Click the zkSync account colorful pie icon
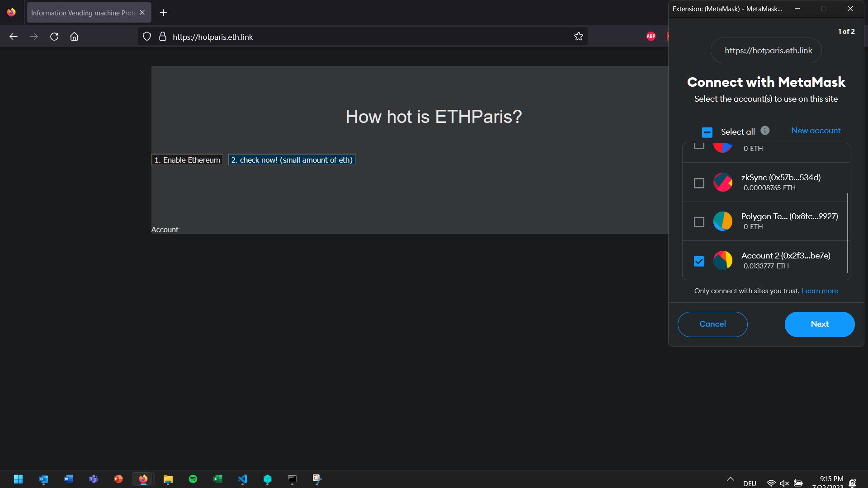Screen dimensions: 868x488 coord(722,182)
